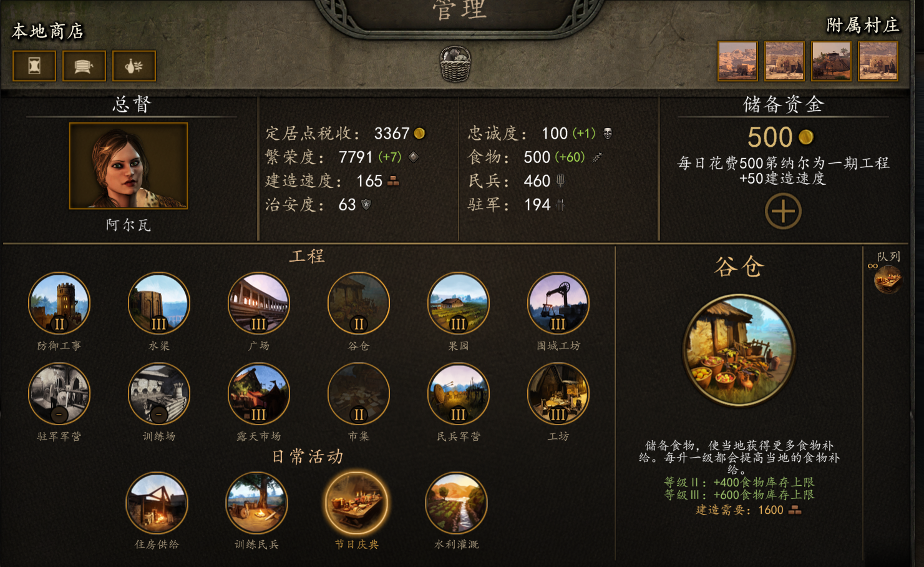924x567 pixels.
Task: Select the 工坊 workshop project icon
Action: coord(558,394)
